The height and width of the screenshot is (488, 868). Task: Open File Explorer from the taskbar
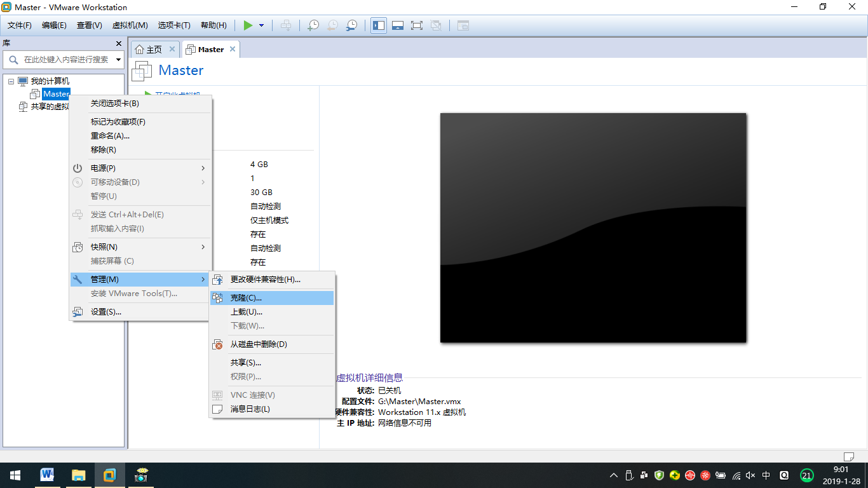pos(78,475)
